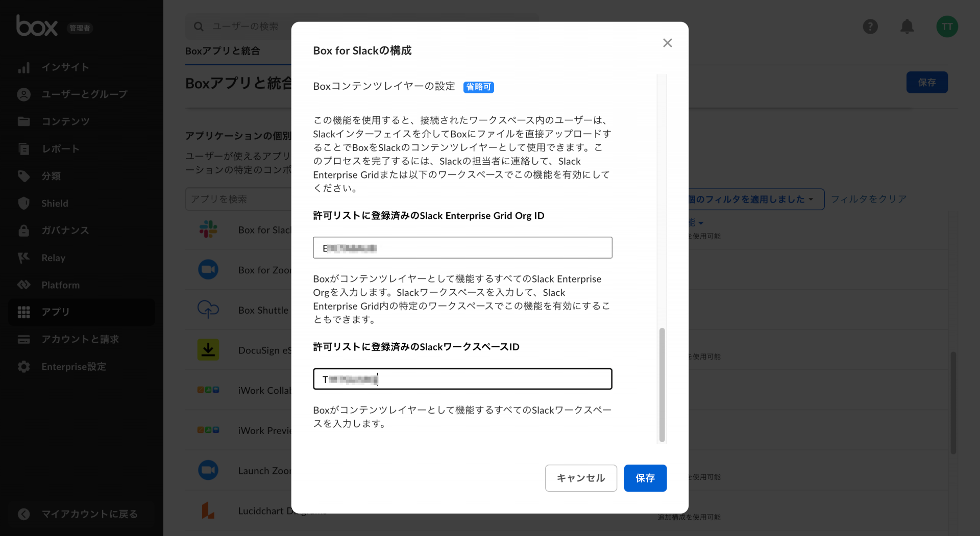The image size is (980, 536).
Task: Click the SlackワークスペースID input field
Action: coord(462,379)
